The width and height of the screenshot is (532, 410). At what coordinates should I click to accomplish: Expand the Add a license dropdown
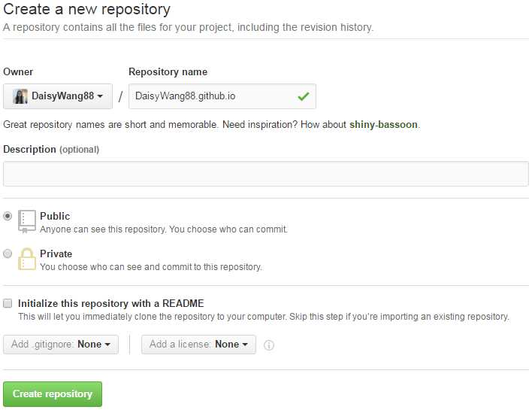coord(198,345)
